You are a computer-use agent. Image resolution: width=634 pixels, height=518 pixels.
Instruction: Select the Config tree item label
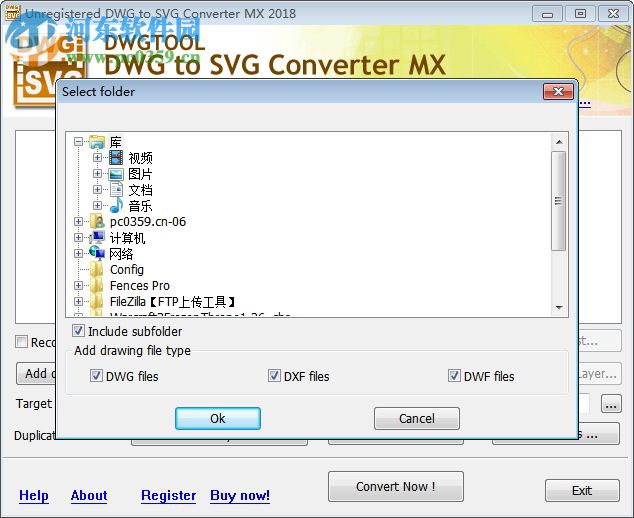point(127,270)
